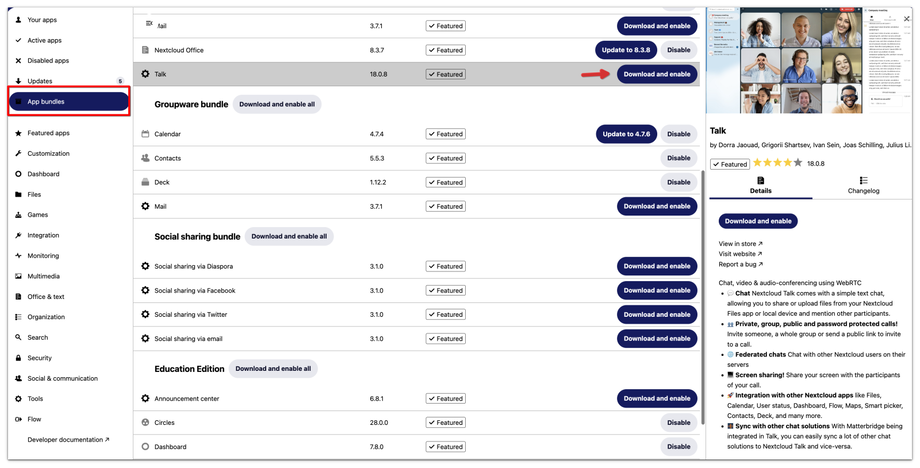Click the Games controller icon
This screenshot has width=920, height=468.
pyautogui.click(x=18, y=215)
